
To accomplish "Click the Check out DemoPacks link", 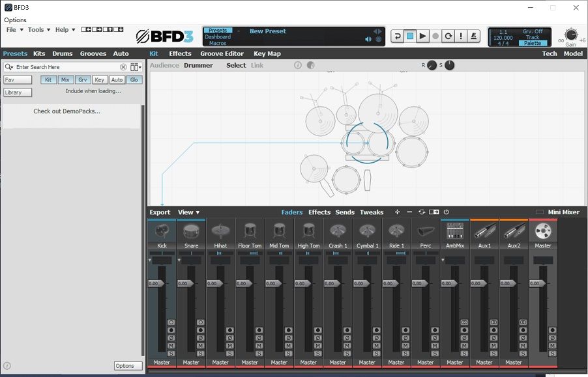I will (66, 111).
